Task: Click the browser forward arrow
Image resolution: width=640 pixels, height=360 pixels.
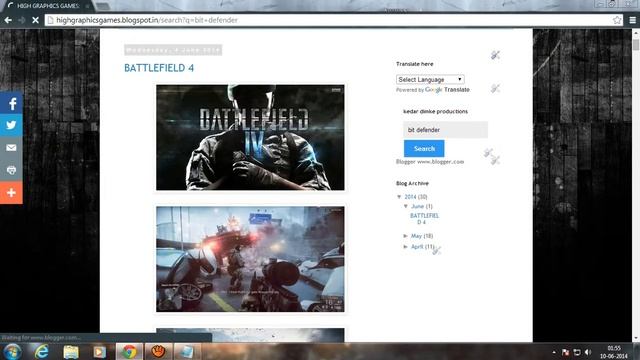Action: click(22, 20)
